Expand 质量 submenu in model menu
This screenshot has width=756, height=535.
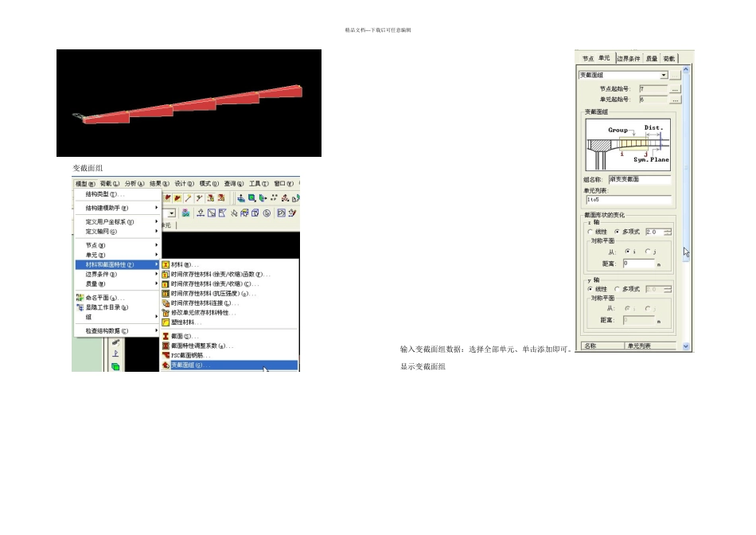click(x=117, y=284)
